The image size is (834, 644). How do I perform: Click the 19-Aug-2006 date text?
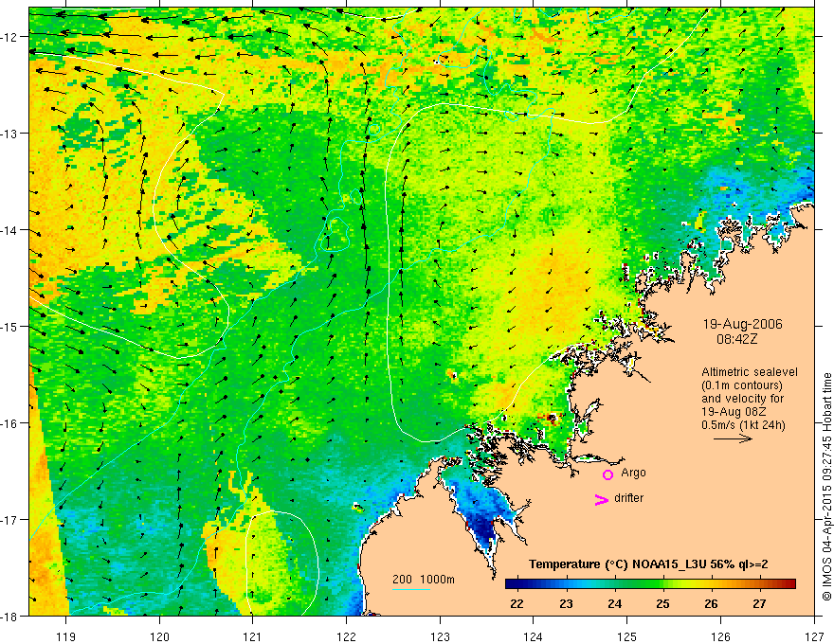(x=742, y=324)
